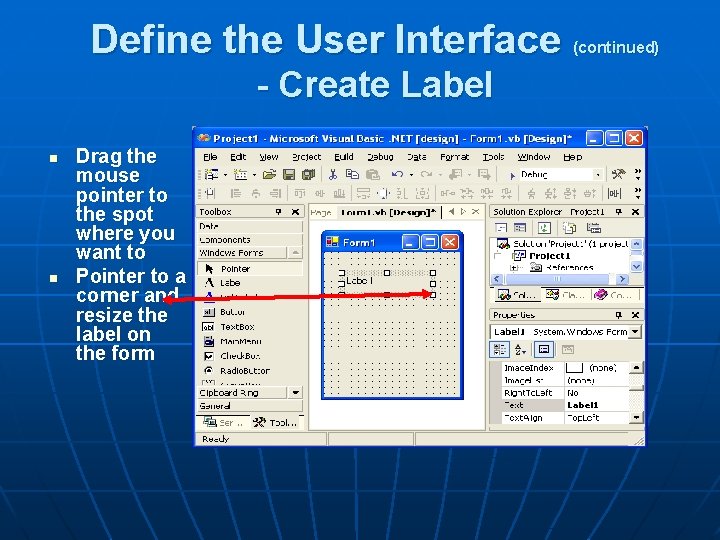
Task: Open the New Project dropdown arrow
Action: (225, 175)
